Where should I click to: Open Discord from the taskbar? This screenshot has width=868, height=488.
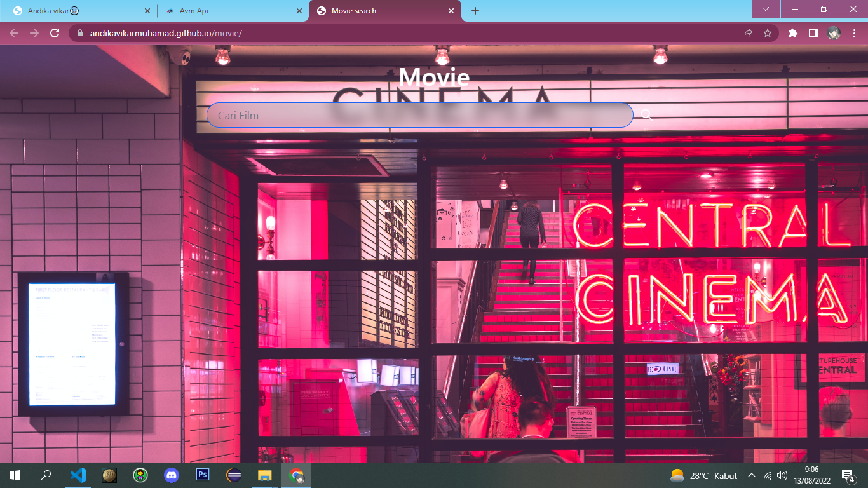172,475
